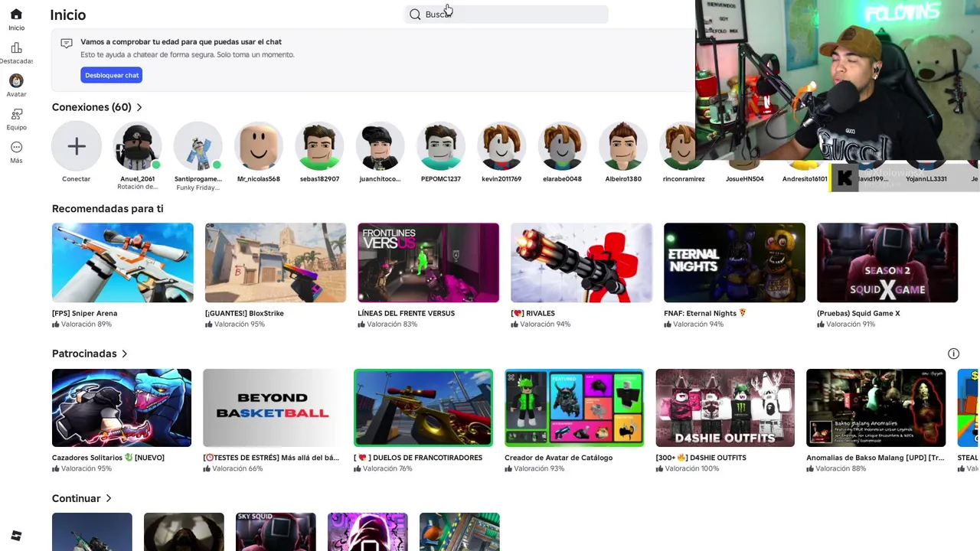This screenshot has height=551, width=980.
Task: Click the 'LÍNEAS DEL FRENTE VERSUS' title
Action: 406,313
